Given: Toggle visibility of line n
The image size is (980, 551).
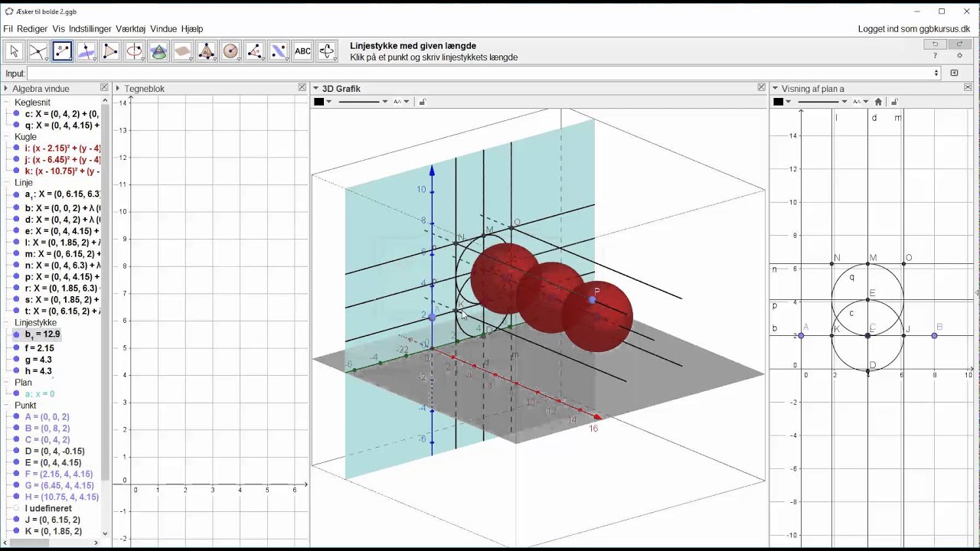Looking at the screenshot, I should [16, 266].
